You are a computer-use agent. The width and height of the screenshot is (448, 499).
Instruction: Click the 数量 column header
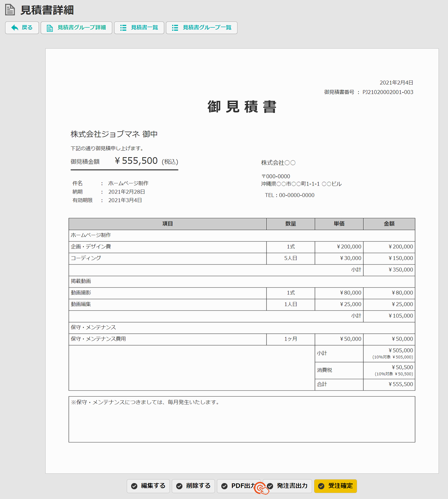pos(291,224)
